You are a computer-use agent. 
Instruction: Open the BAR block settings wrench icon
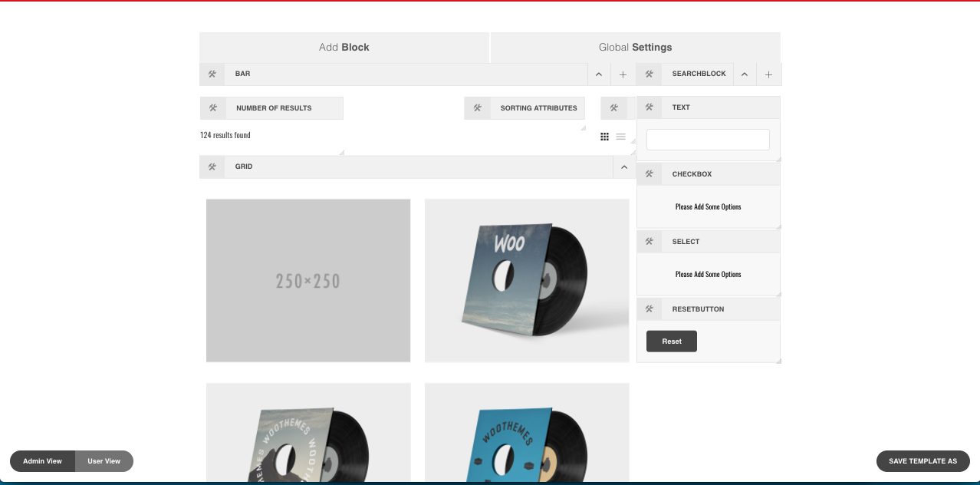[212, 74]
